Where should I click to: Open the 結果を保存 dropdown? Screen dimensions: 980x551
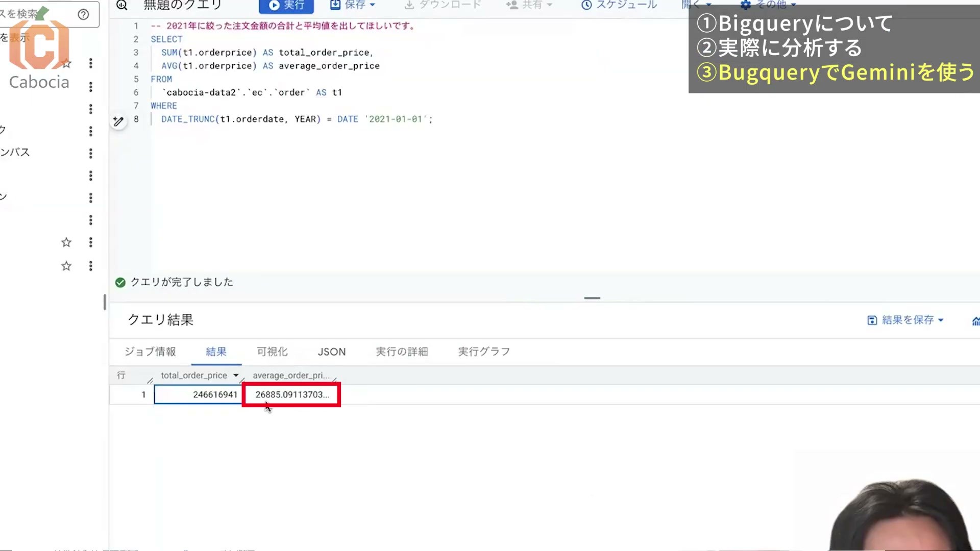[x=906, y=320]
